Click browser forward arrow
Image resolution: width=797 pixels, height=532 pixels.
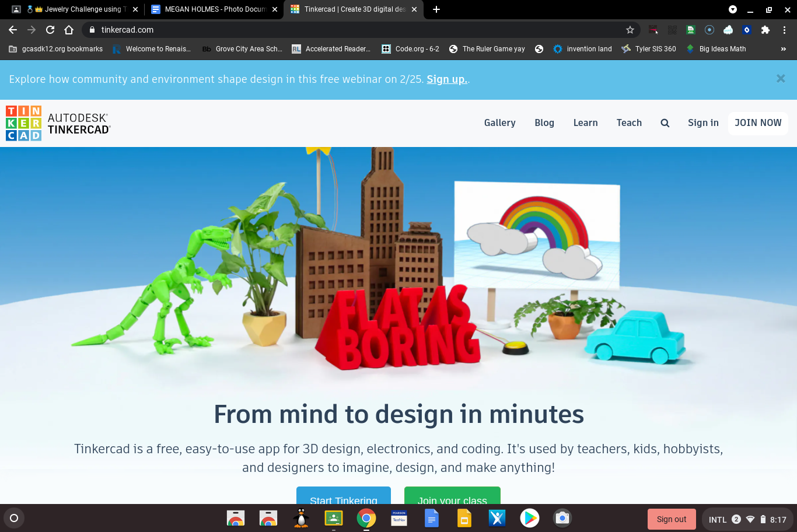pos(32,30)
